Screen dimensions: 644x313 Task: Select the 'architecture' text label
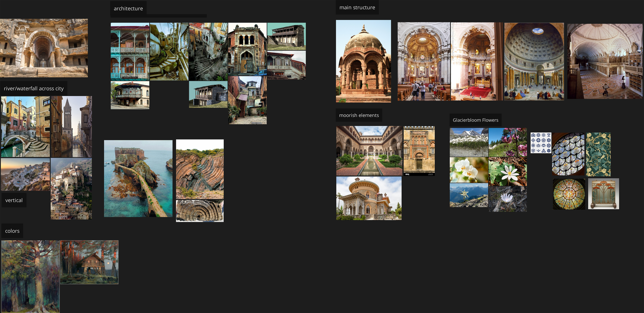(x=128, y=8)
